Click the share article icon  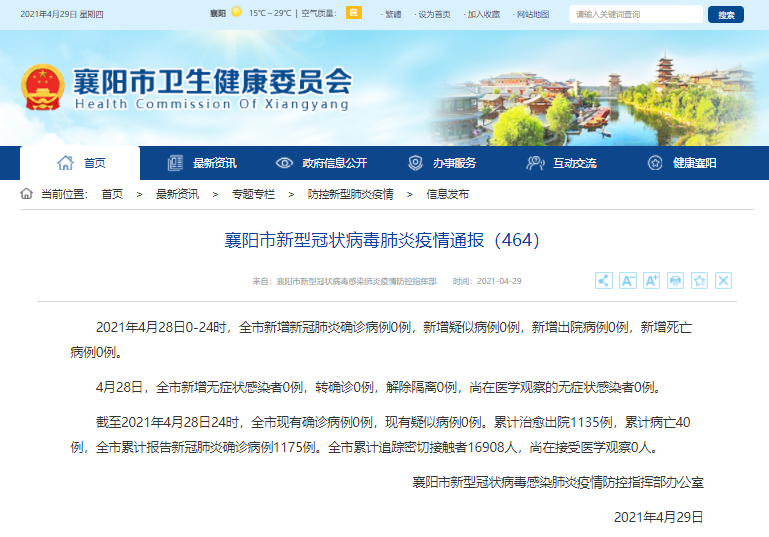click(603, 281)
